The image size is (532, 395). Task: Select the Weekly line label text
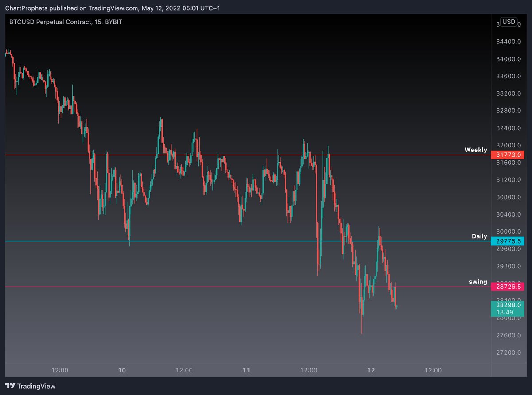tap(476, 150)
